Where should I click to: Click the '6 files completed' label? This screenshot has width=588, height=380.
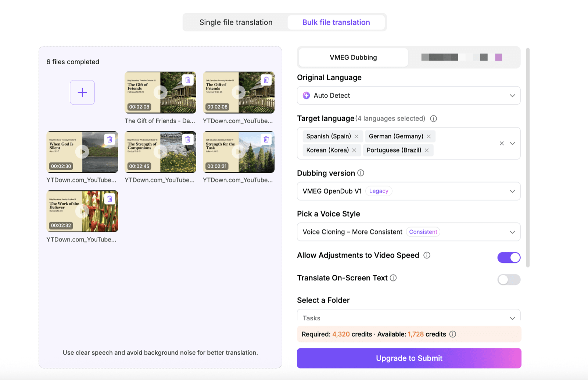[73, 62]
